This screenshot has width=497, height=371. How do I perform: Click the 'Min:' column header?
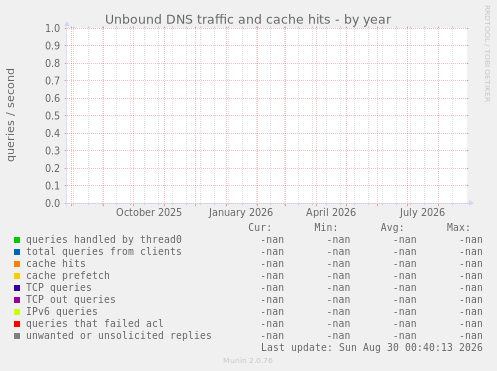tap(326, 228)
